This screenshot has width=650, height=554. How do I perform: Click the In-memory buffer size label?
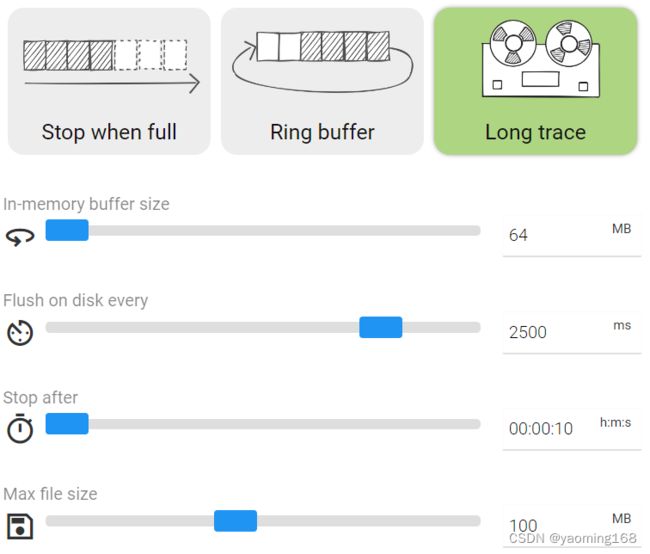pos(86,204)
